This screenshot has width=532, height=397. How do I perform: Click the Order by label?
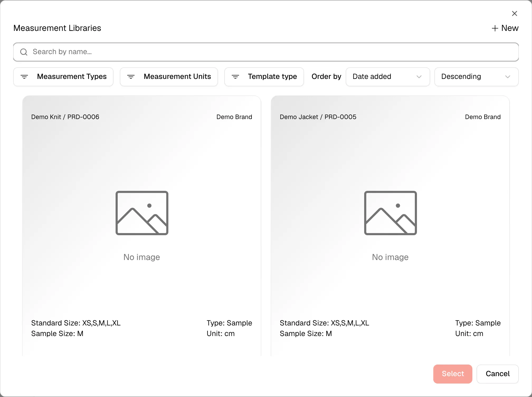click(x=326, y=77)
